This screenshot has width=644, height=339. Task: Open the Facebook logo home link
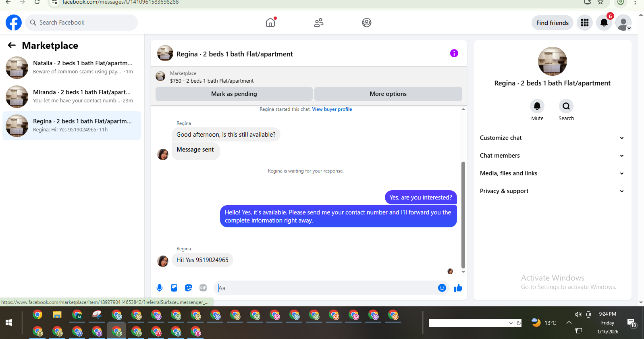pos(14,23)
